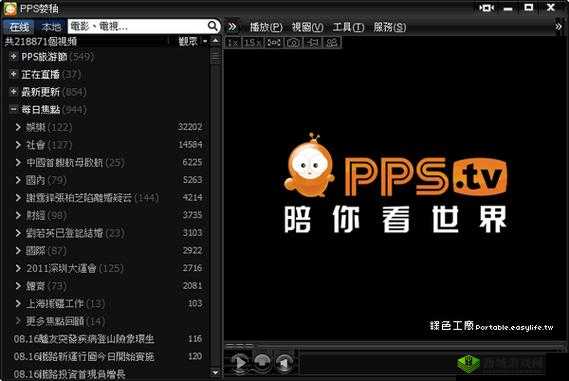Click the search magnifier icon
Viewport: 569px width, 381px height.
(213, 26)
